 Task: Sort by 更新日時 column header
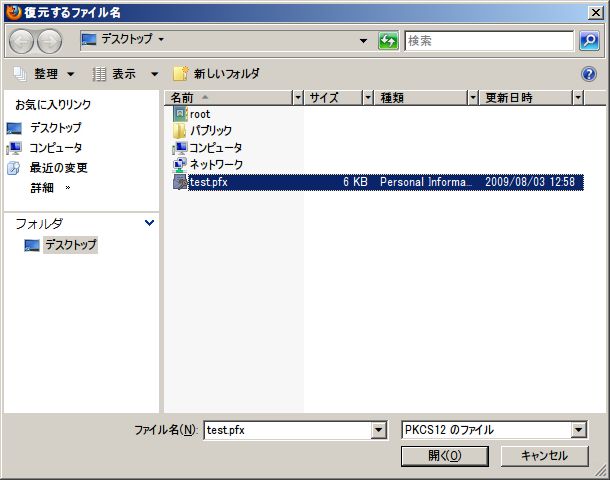[526, 98]
